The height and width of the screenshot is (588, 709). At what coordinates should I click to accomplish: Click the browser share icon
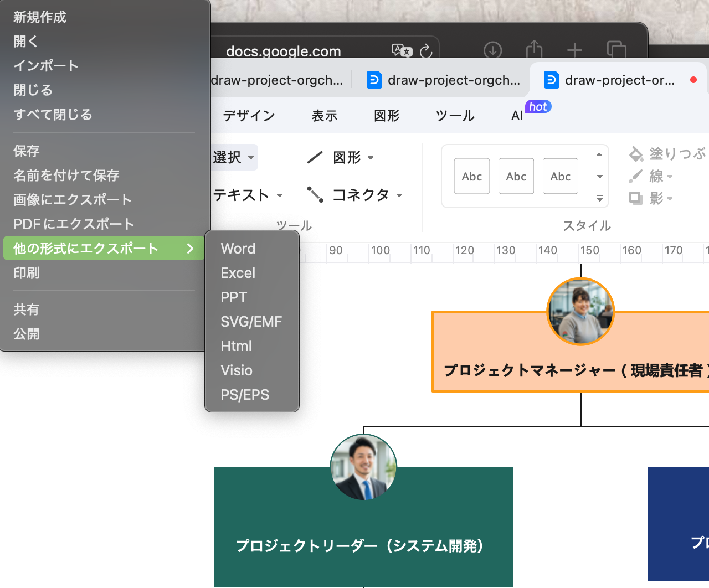tap(534, 49)
